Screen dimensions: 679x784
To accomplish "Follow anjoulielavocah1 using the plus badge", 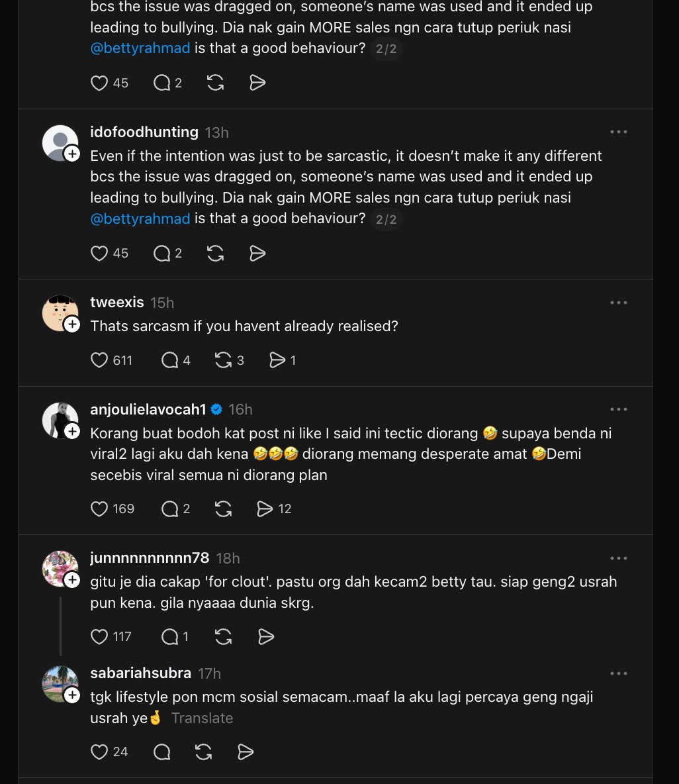I will (72, 432).
